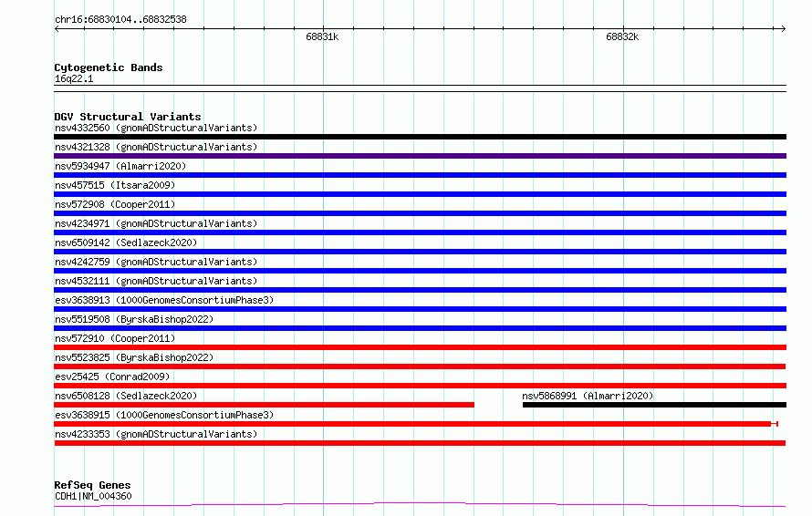Click the chr16:68830104..68832538 coordinate label
Image resolution: width=812 pixels, height=516 pixels.
(x=120, y=19)
